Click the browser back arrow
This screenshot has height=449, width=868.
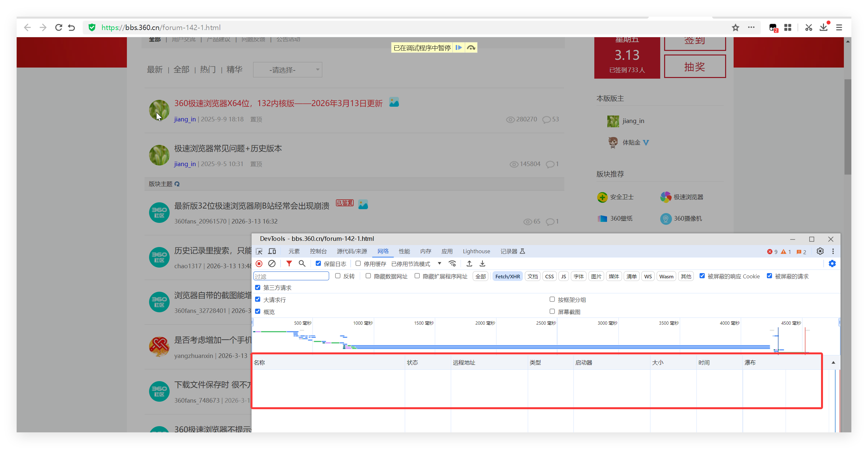coord(27,27)
